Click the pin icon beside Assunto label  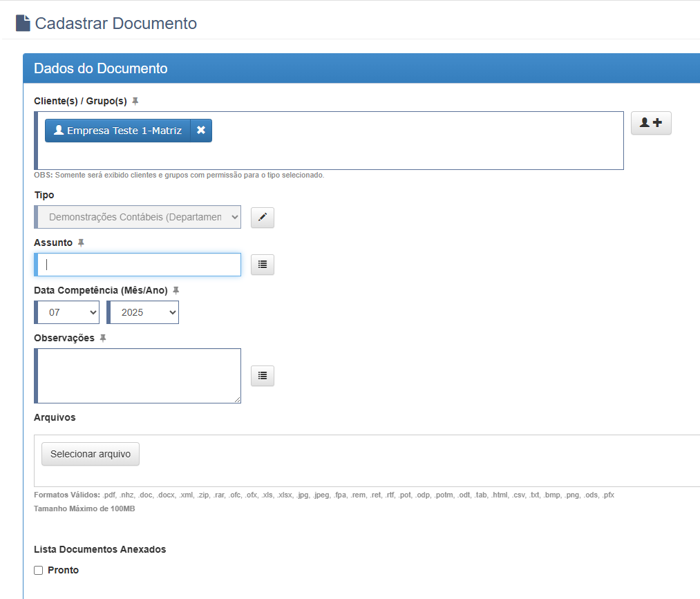tap(81, 243)
